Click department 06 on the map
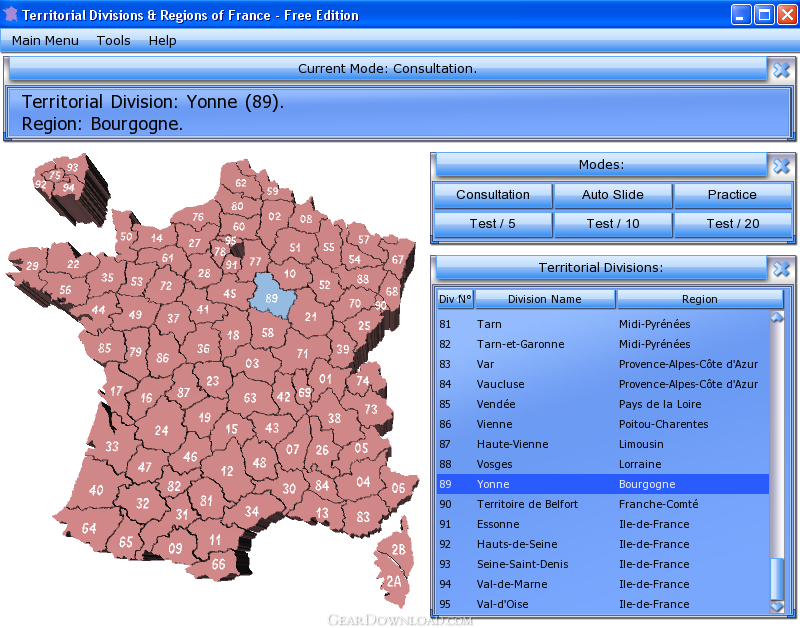 (398, 488)
